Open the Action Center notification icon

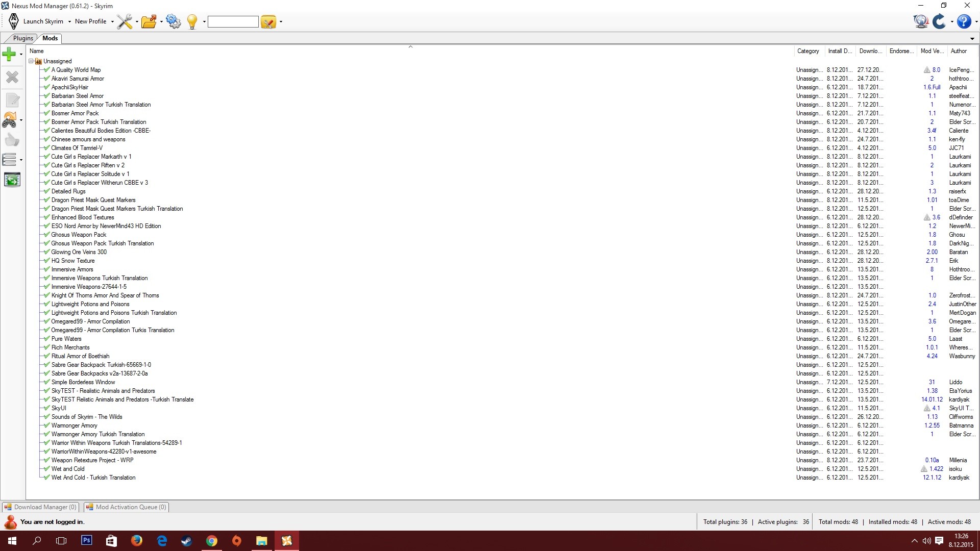939,541
